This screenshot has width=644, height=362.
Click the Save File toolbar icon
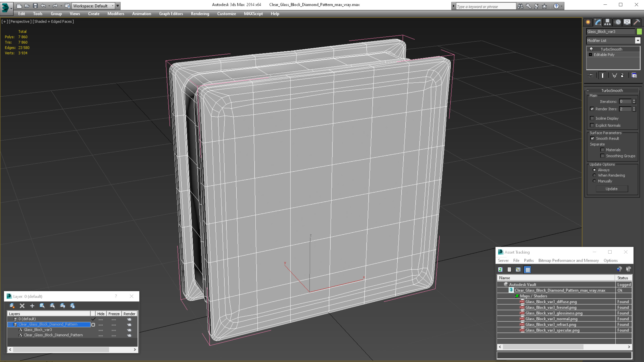[35, 6]
